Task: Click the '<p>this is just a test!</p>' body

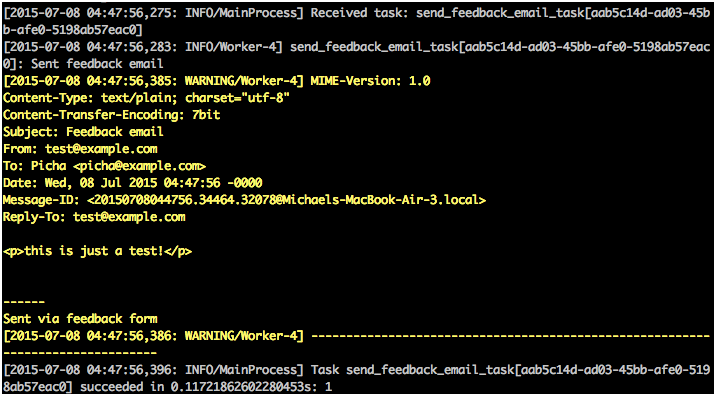Action: [x=97, y=251]
